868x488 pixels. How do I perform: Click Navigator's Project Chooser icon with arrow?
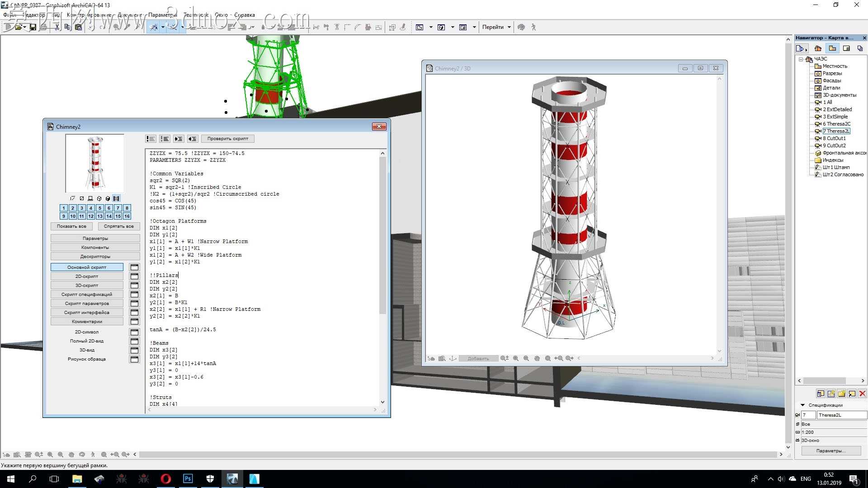[802, 48]
